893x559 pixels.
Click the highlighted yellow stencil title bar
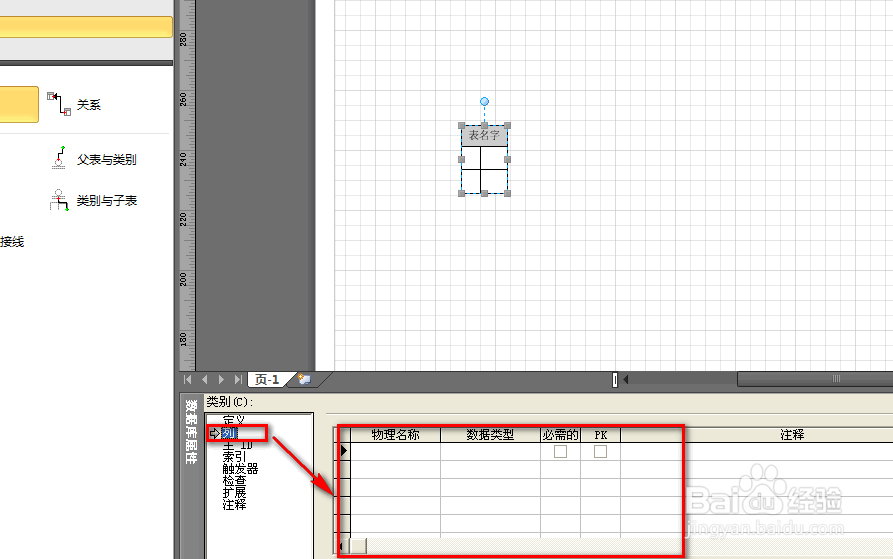(86, 27)
